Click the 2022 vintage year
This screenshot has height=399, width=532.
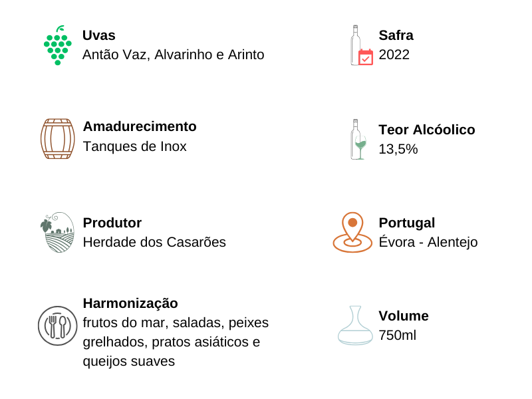click(x=394, y=55)
